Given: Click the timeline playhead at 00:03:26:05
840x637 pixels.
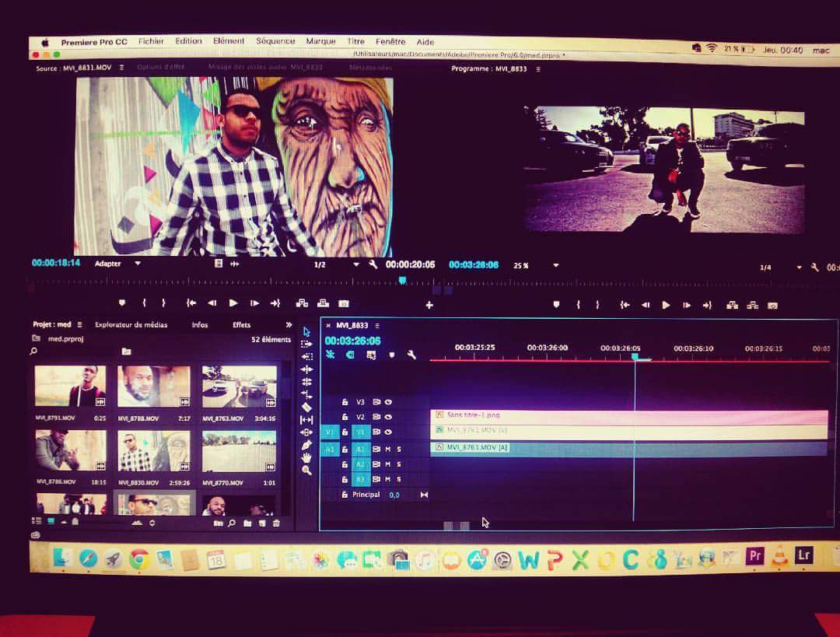Looking at the screenshot, I should coord(635,356).
